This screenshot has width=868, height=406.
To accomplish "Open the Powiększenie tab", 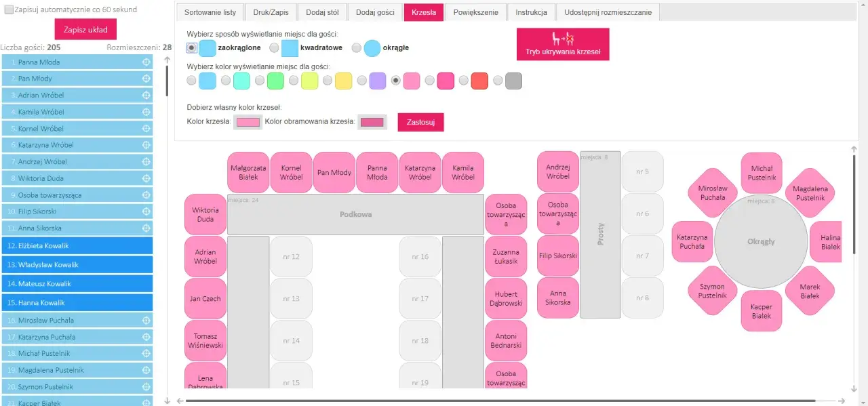I will coord(475,12).
